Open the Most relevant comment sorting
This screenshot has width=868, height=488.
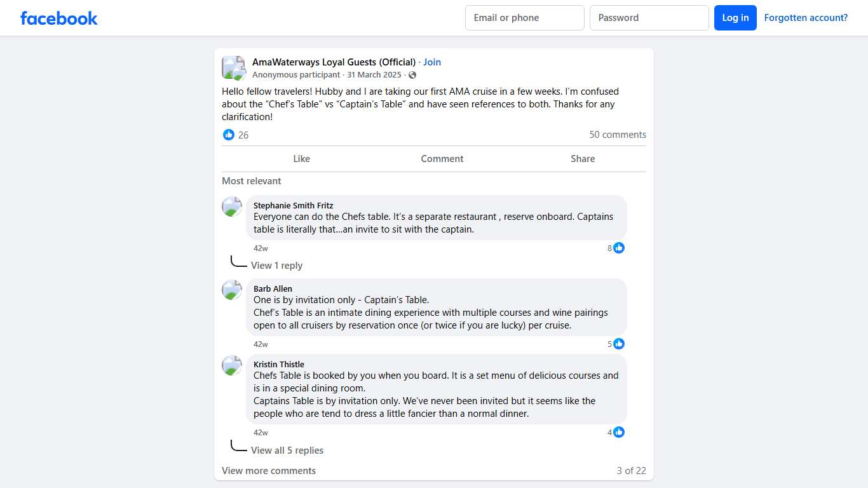(252, 181)
